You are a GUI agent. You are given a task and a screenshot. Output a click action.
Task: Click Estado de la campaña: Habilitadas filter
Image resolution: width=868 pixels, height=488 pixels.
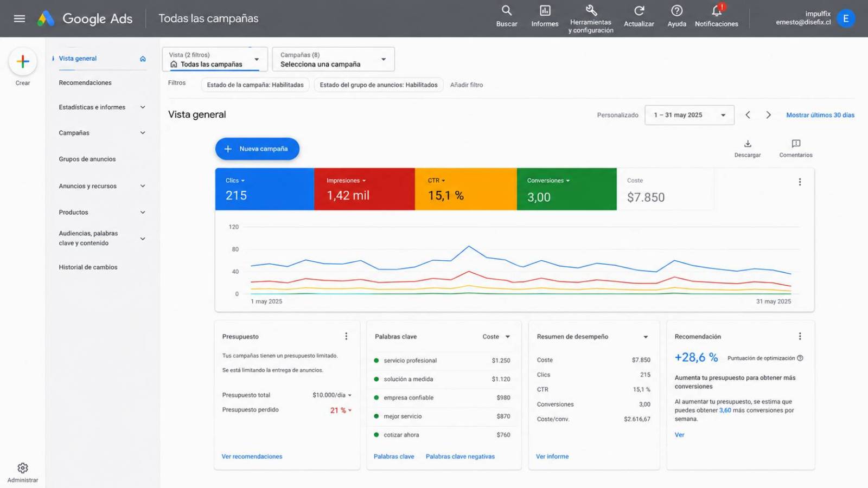pos(255,85)
